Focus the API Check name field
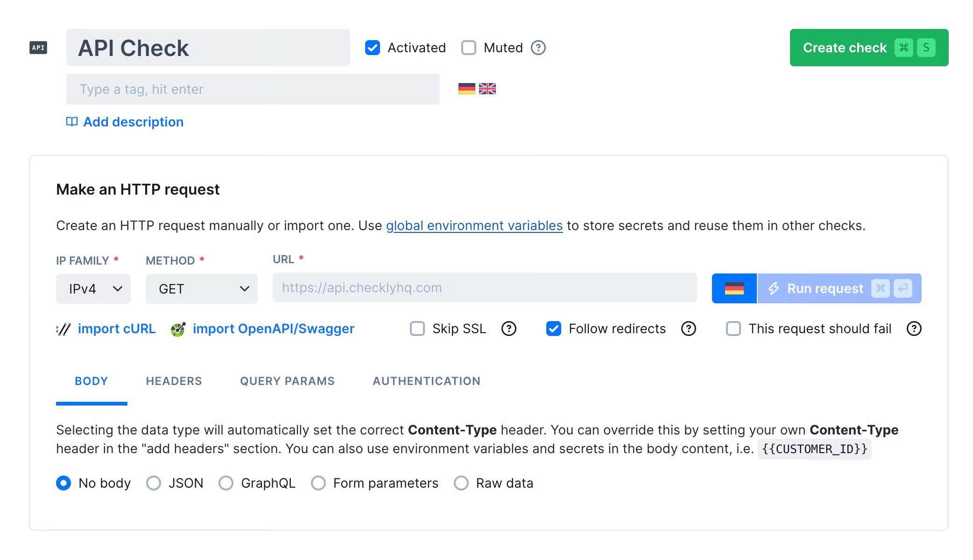Viewport: 973px width, 560px height. pyautogui.click(x=208, y=48)
